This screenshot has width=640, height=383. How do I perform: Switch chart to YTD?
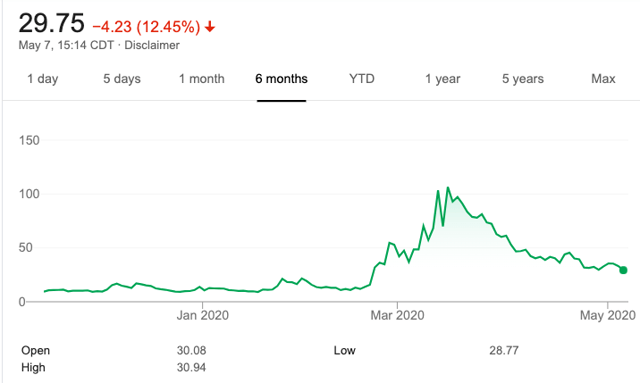pos(362,78)
